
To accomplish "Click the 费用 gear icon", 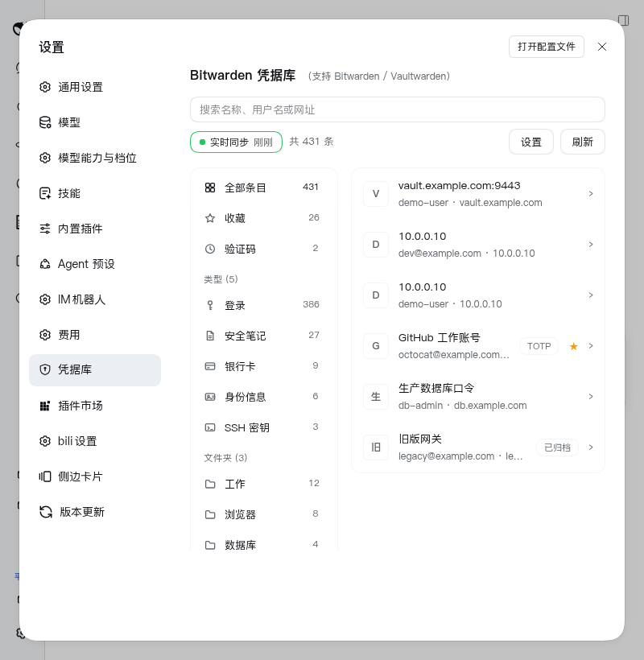I will 45,335.
